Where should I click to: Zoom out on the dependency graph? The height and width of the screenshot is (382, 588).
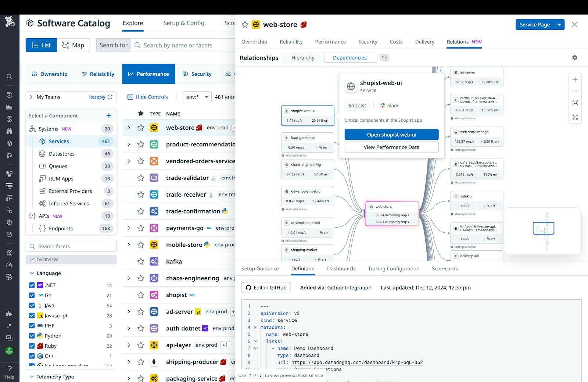[x=575, y=91]
